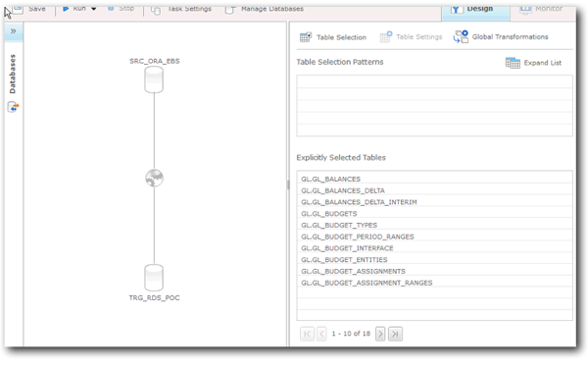Go to next page of tables
This screenshot has width=588, height=367.
pos(380,334)
